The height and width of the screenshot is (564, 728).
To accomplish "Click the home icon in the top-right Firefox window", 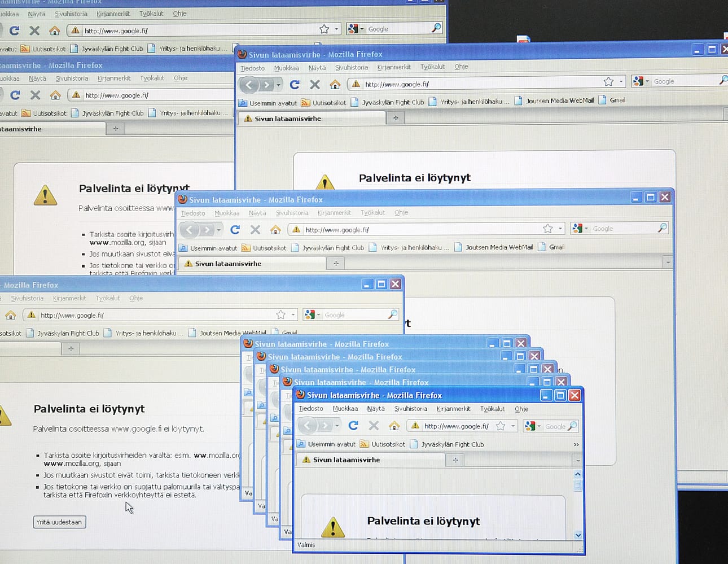I will click(x=335, y=85).
